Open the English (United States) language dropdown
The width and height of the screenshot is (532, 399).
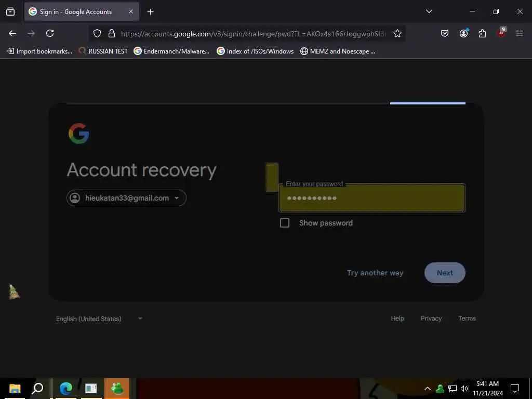[99, 318]
